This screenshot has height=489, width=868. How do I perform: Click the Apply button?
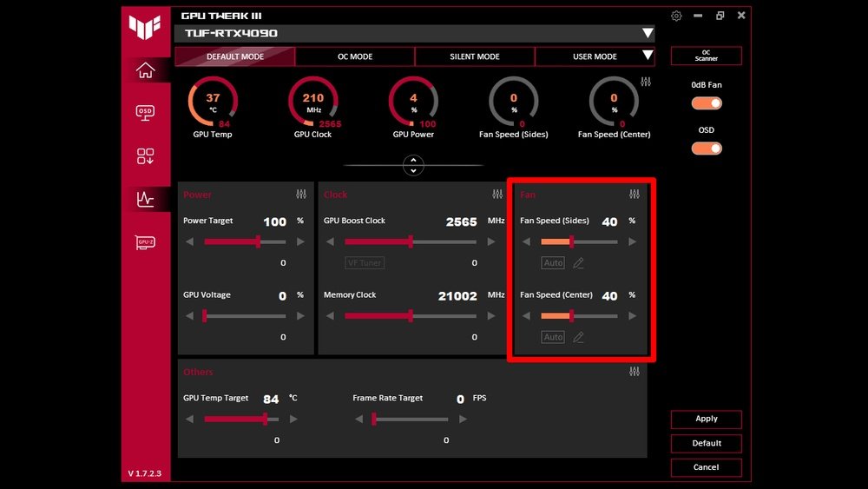pyautogui.click(x=707, y=419)
